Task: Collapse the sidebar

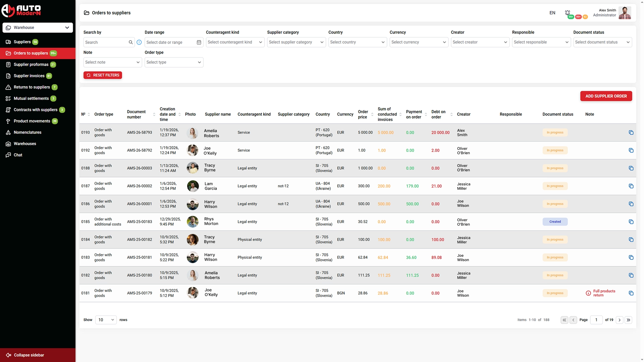Action: click(29, 355)
